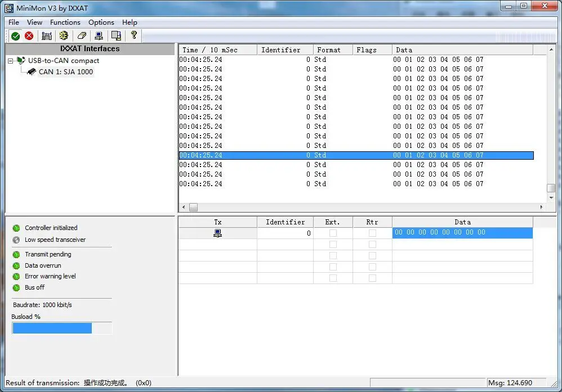Clear the receive list with eraser icon

(82, 35)
